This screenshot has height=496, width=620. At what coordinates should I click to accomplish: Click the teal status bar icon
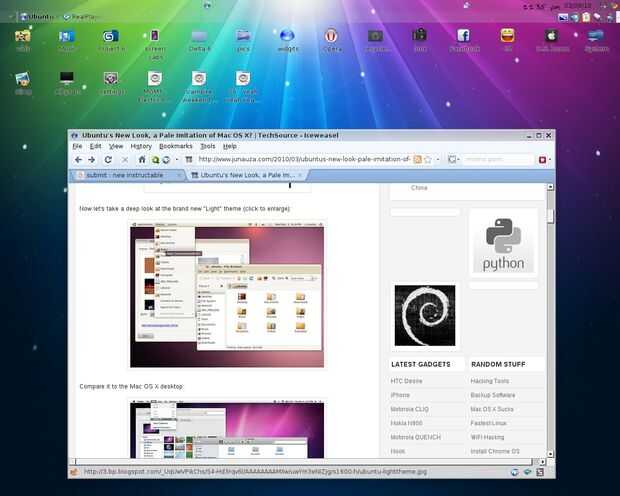[x=527, y=472]
